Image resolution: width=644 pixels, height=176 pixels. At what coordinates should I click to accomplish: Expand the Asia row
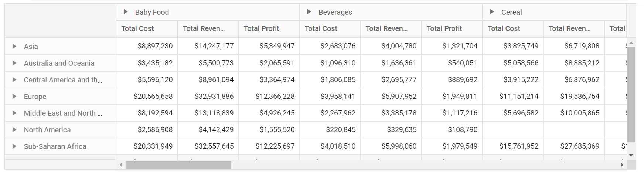coord(14,47)
